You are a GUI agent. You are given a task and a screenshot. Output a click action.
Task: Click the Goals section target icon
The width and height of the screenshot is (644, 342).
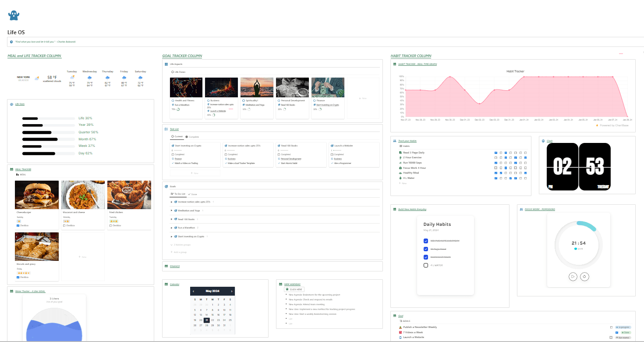point(166,186)
